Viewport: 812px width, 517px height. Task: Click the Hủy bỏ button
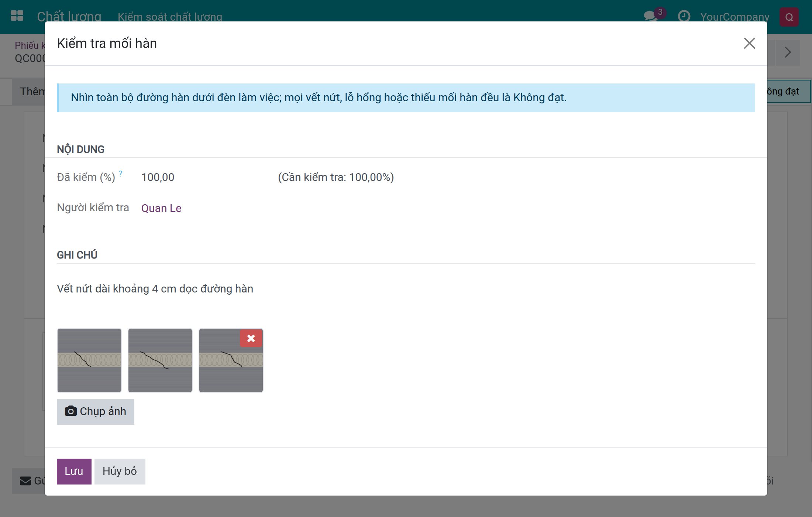120,471
